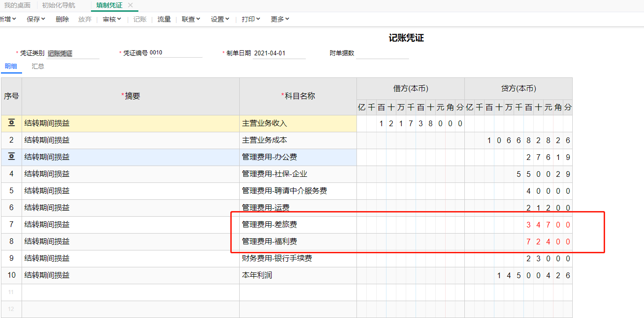Select the 管理费用-福利费 account cell
644x318 pixels.
coord(298,242)
